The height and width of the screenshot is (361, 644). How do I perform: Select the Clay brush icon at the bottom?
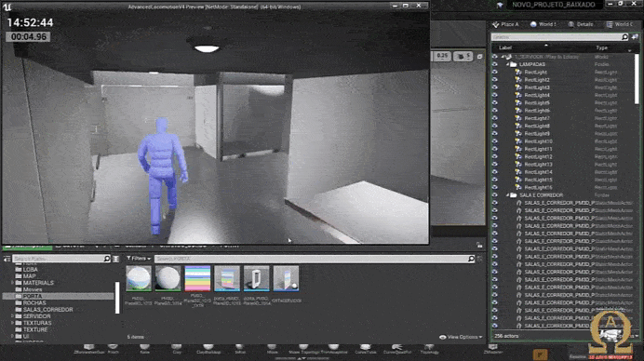[x=177, y=348]
